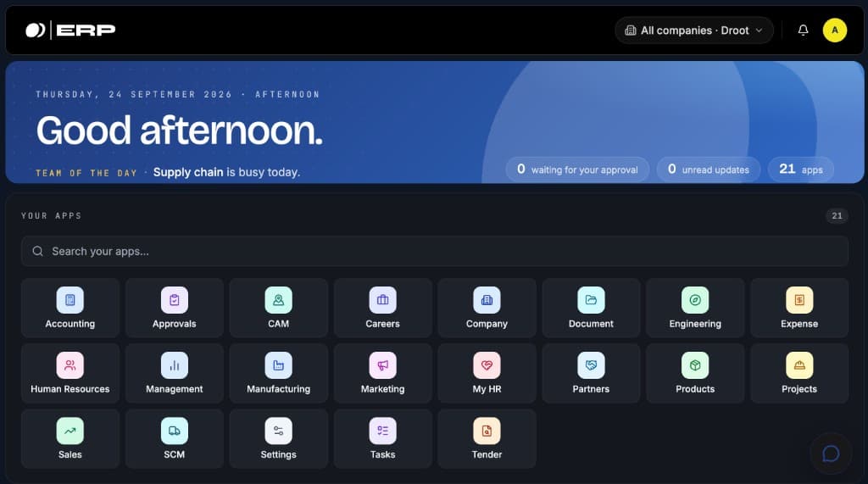868x484 pixels.
Task: Click the Supply chain team link
Action: pyautogui.click(x=188, y=172)
